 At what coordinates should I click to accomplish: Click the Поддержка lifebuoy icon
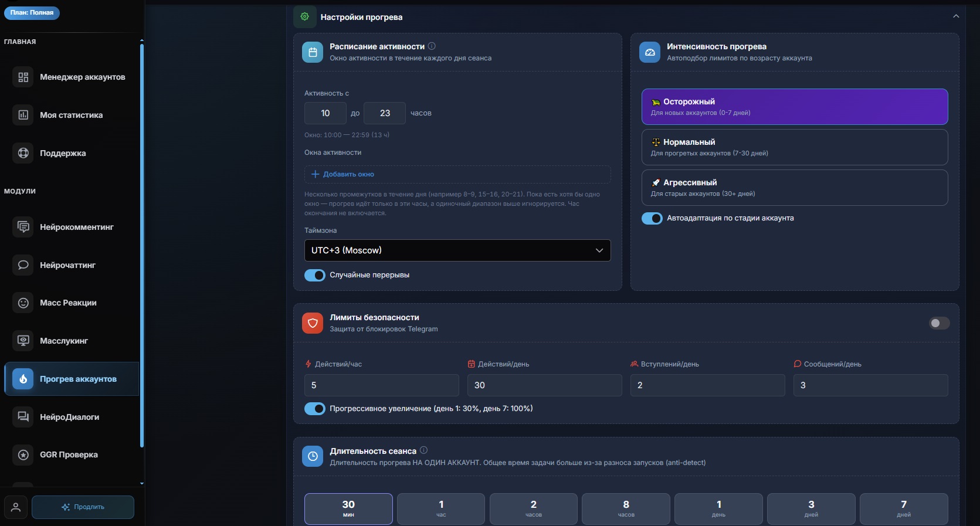pos(23,153)
